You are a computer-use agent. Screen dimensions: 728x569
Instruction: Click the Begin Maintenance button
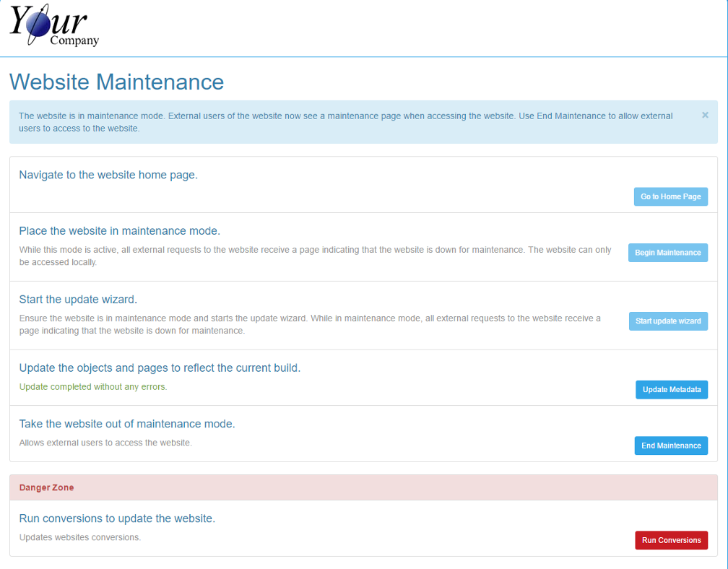(x=667, y=253)
